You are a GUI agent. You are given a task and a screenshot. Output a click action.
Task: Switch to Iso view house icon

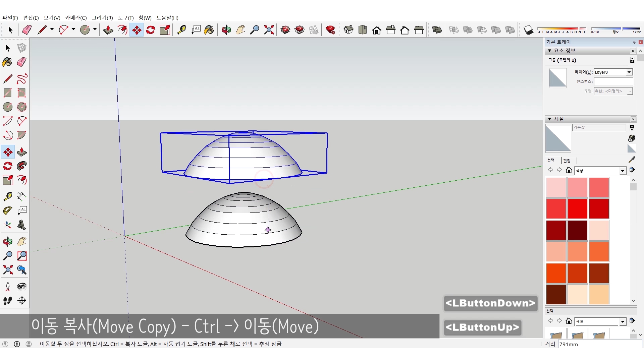click(x=348, y=30)
